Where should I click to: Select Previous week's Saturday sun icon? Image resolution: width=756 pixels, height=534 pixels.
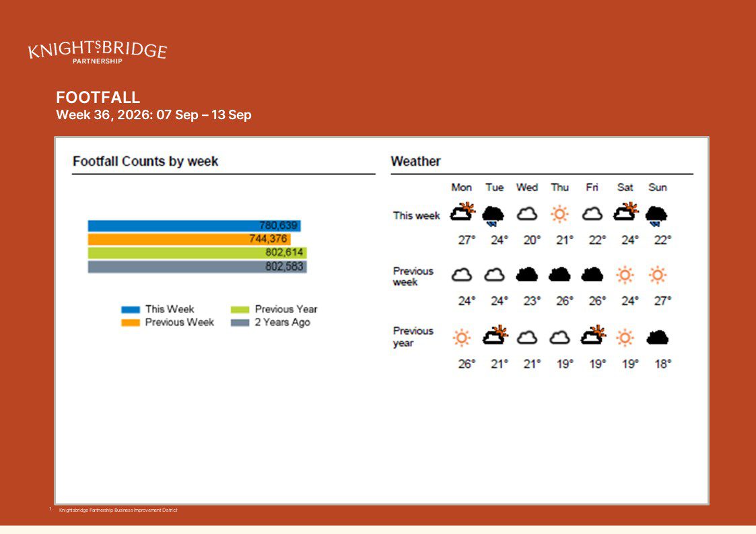click(x=625, y=275)
